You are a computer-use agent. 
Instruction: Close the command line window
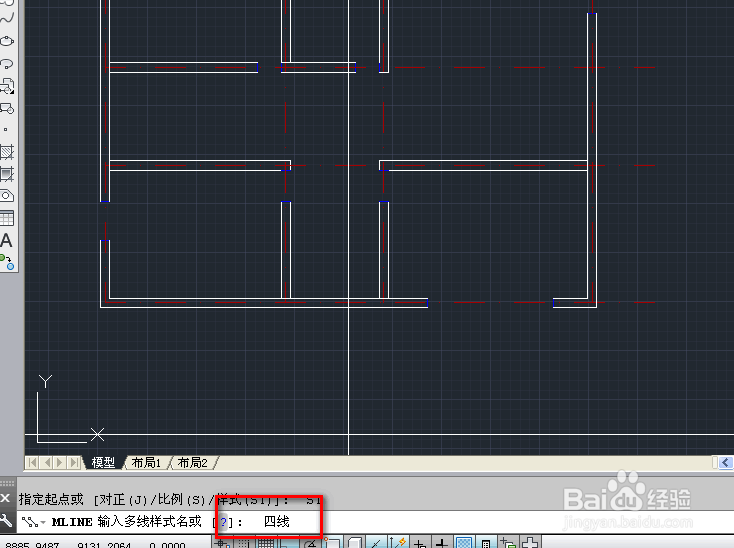pyautogui.click(x=5, y=498)
